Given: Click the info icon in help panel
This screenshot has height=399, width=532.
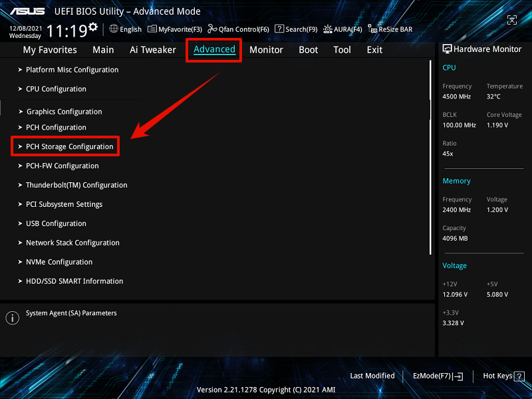Looking at the screenshot, I should (x=12, y=318).
